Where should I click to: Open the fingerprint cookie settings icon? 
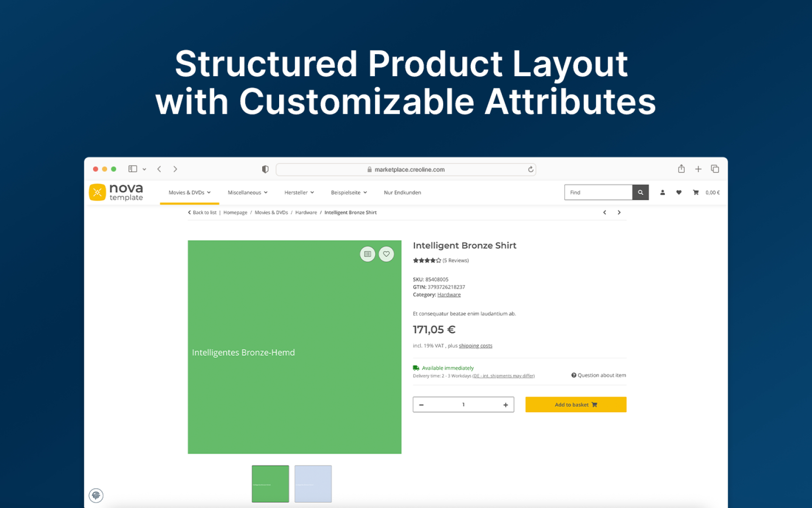point(96,495)
